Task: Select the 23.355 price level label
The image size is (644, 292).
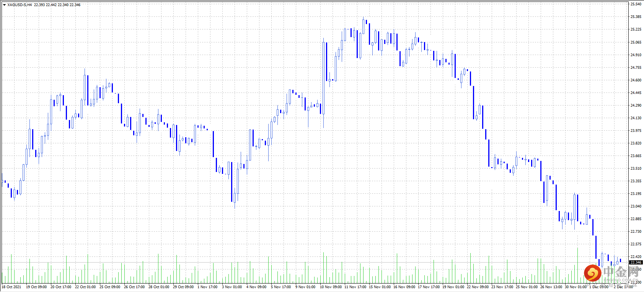Action: [636, 181]
